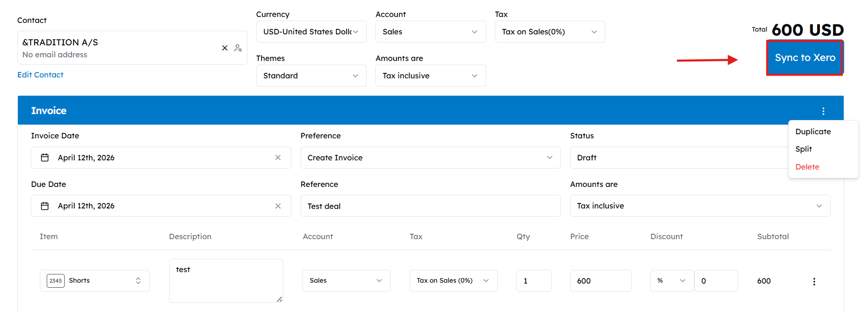Click the Discount column header
This screenshot has width=868, height=312.
click(x=666, y=236)
